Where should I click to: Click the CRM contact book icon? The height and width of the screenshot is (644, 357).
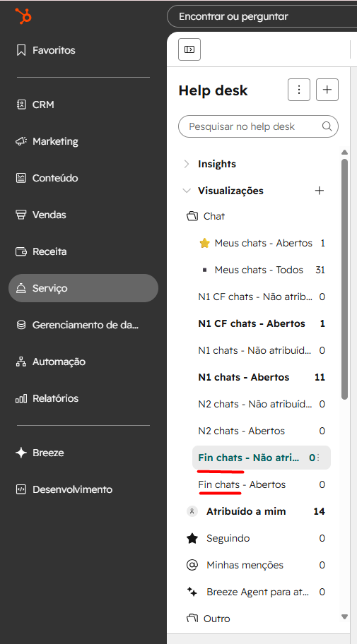point(21,105)
